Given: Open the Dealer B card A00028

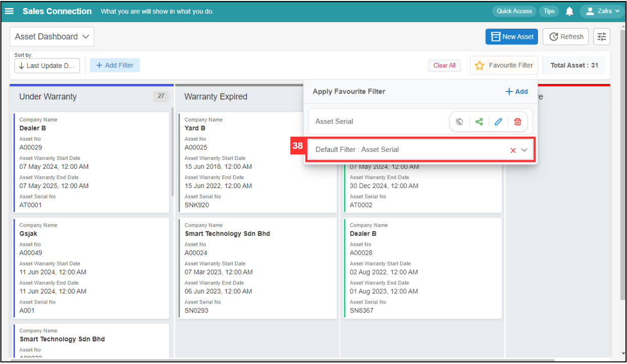Looking at the screenshot, I should 422,268.
